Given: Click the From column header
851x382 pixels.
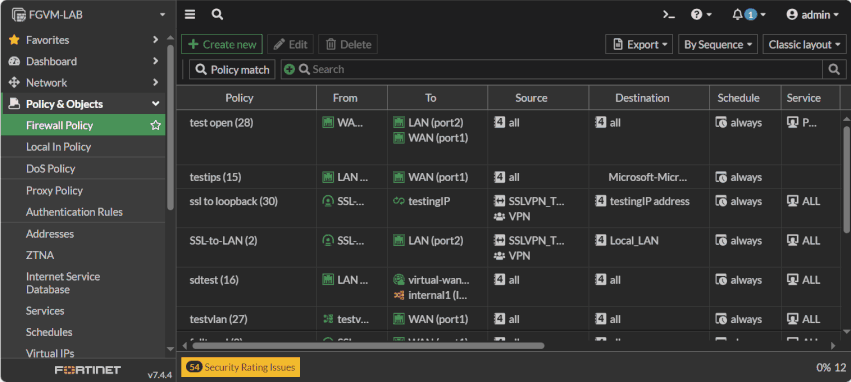Looking at the screenshot, I should (345, 98).
